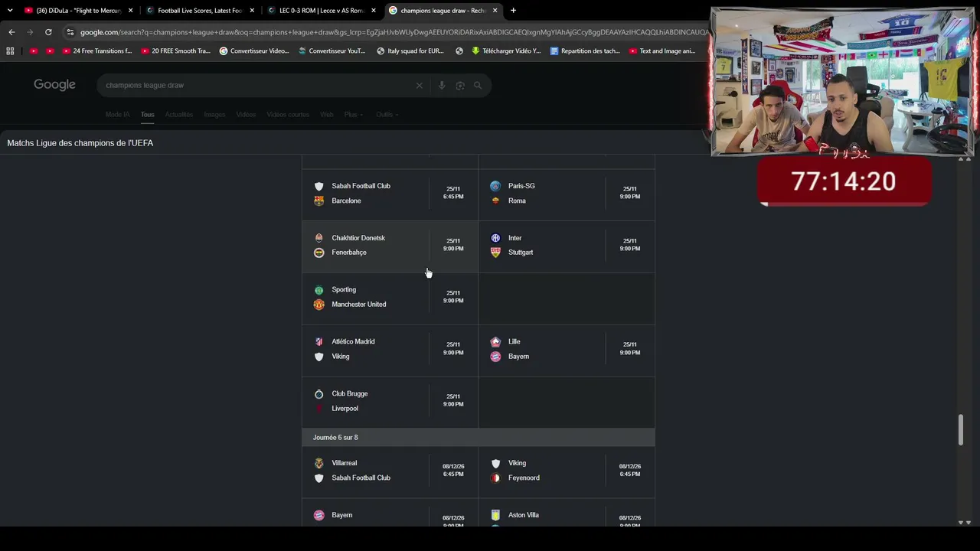Click the Atlético Madrid club crest

pyautogui.click(x=319, y=342)
